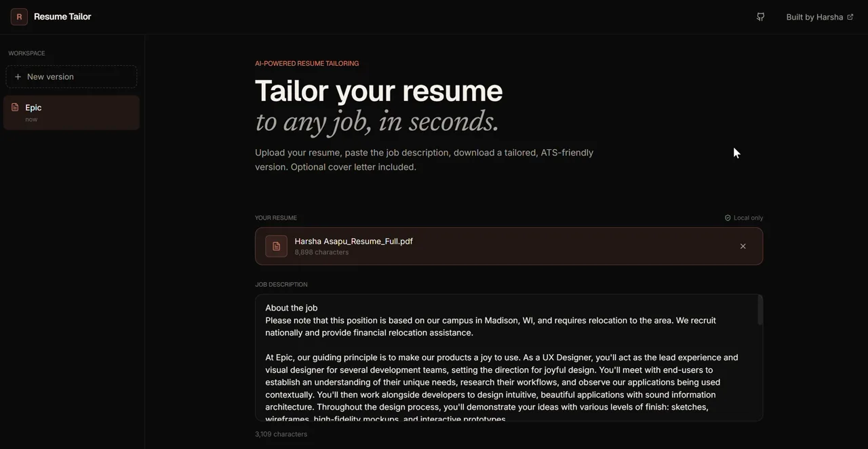868x449 pixels.
Task: Click the Resume Tailor title text
Action: [x=62, y=16]
